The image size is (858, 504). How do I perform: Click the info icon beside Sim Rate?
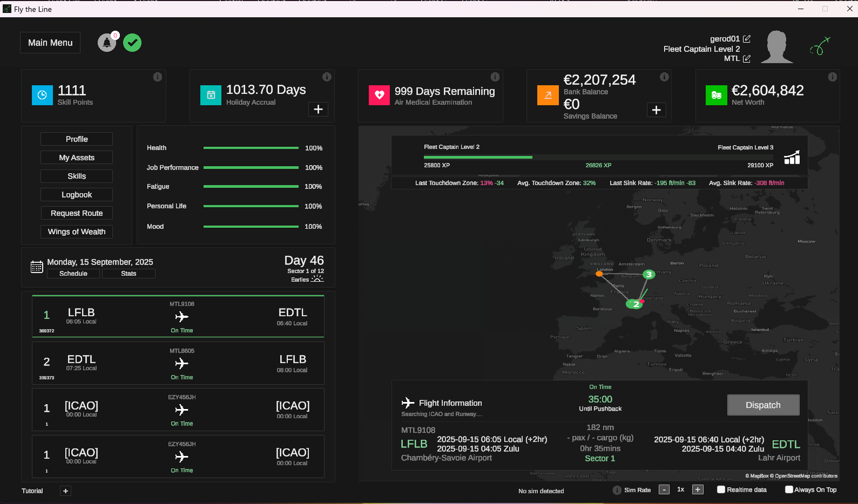tap(617, 490)
